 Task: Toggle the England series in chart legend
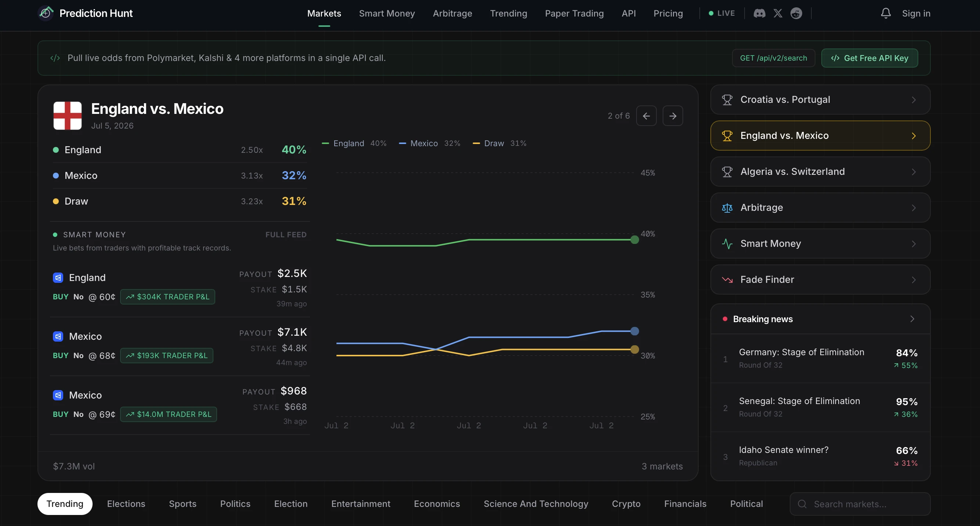(354, 143)
